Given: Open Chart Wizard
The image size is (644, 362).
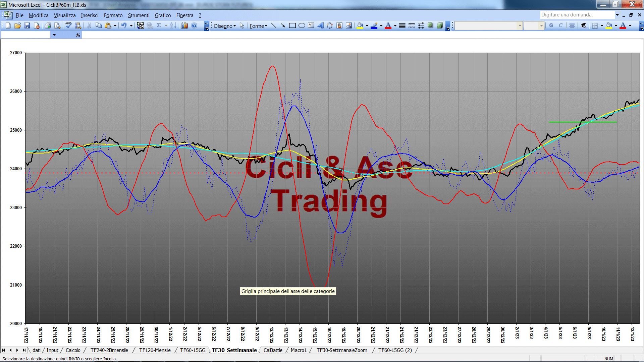Looking at the screenshot, I should click(x=185, y=25).
